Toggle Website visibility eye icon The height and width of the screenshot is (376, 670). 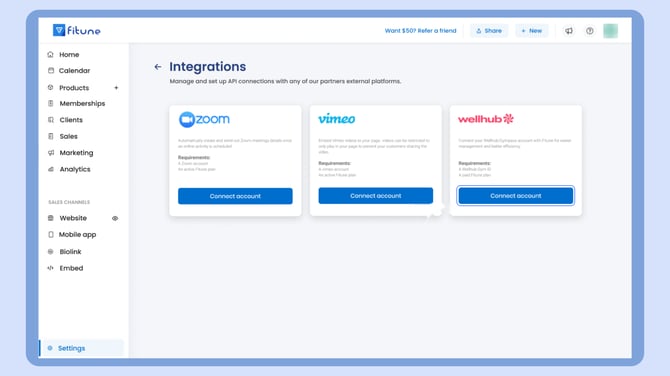click(x=115, y=218)
